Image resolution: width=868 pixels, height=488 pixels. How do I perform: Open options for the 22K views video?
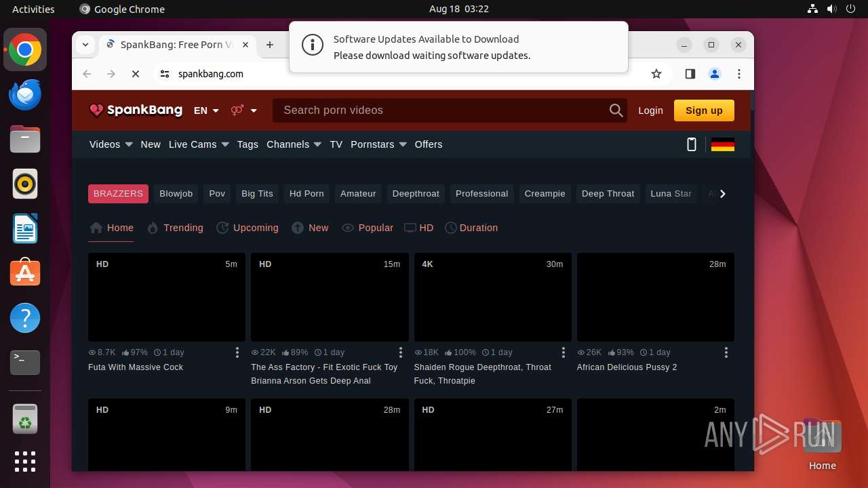[401, 352]
